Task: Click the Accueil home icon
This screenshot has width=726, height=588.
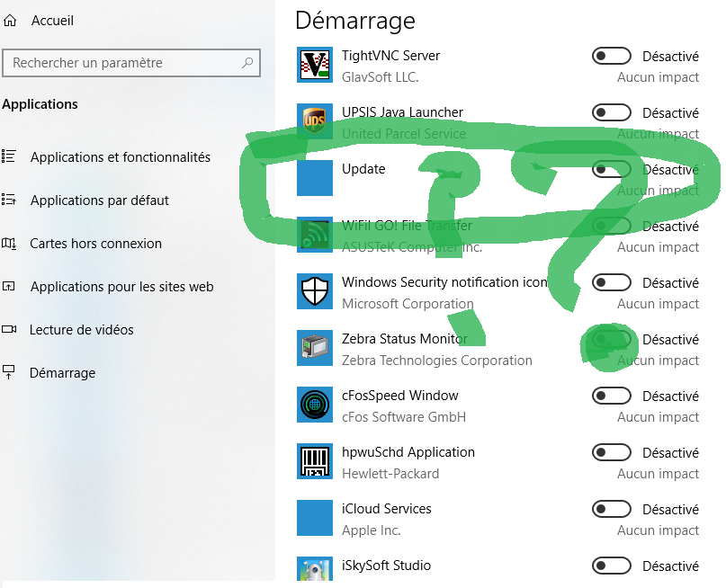Action: [10, 21]
